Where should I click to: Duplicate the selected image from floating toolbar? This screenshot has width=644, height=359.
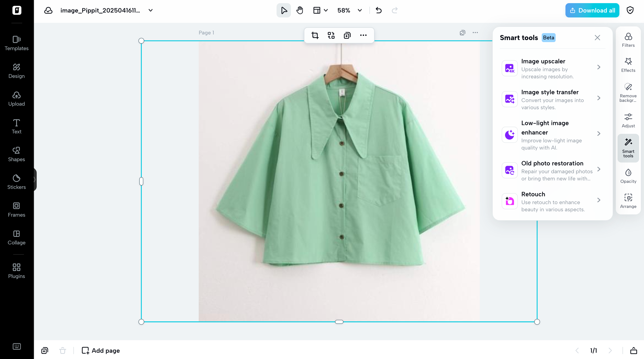tap(347, 35)
